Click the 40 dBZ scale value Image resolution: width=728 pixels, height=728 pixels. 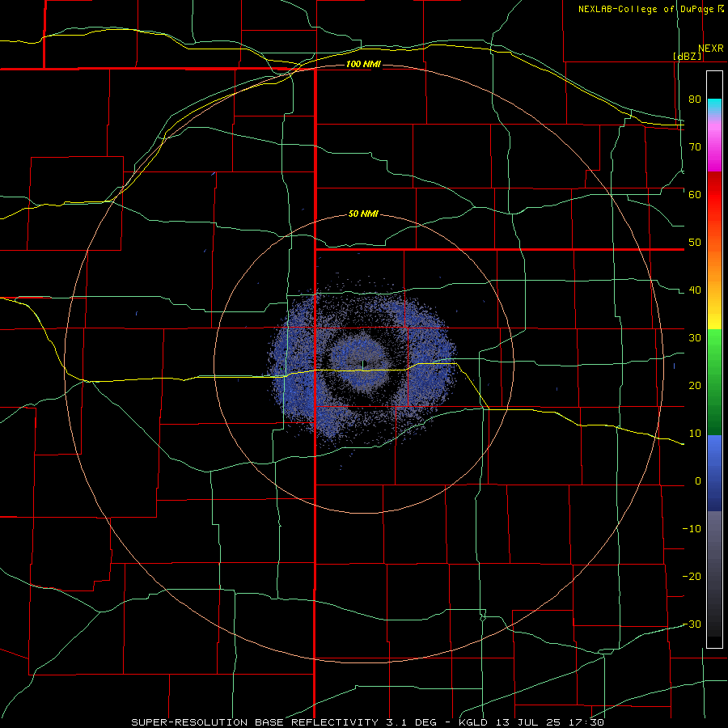point(695,290)
